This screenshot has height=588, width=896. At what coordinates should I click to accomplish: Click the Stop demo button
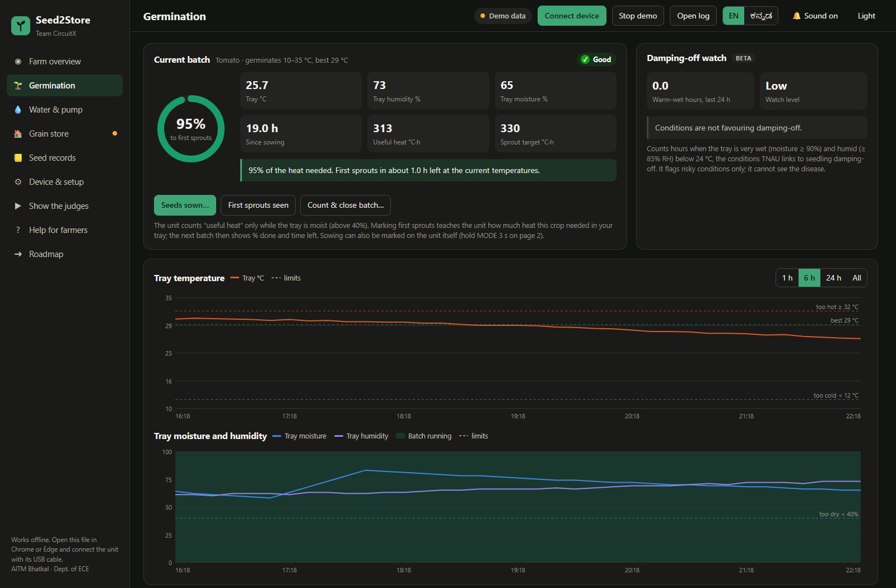coord(638,16)
